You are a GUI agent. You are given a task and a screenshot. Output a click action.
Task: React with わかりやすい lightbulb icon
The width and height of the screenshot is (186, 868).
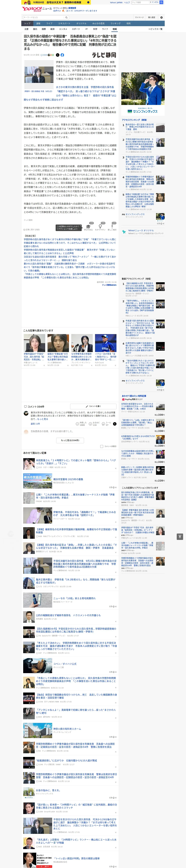click(x=100, y=226)
